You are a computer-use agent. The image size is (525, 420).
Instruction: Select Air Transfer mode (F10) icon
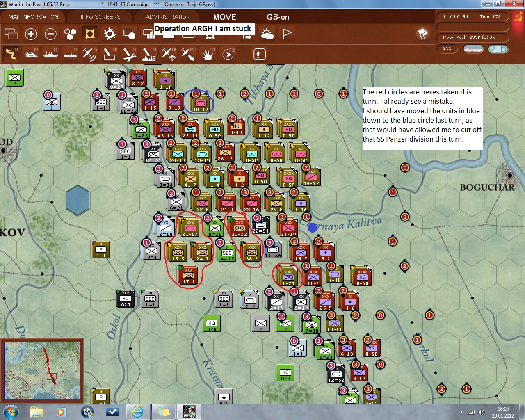pyautogui.click(x=188, y=54)
